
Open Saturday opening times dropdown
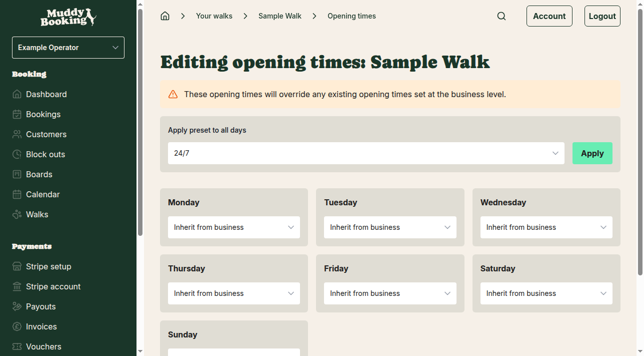(546, 293)
